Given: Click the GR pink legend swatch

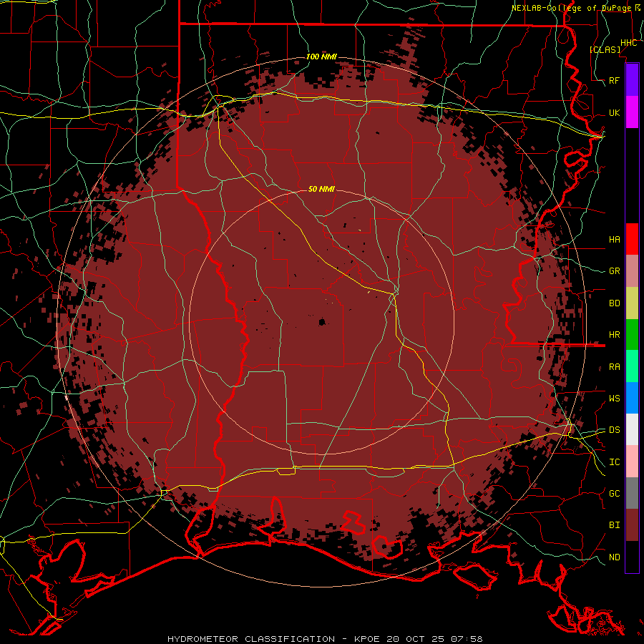Looking at the screenshot, I should (x=632, y=271).
